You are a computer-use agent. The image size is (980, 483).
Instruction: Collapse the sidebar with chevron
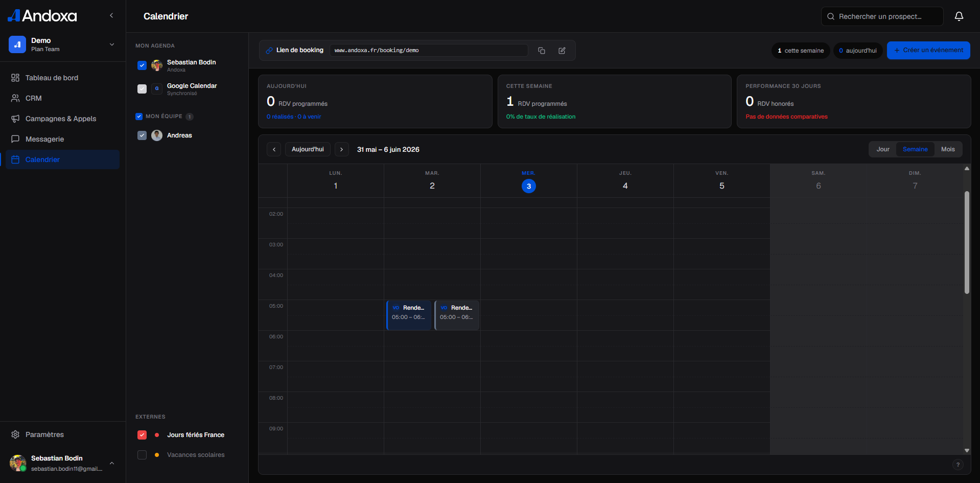[111, 15]
